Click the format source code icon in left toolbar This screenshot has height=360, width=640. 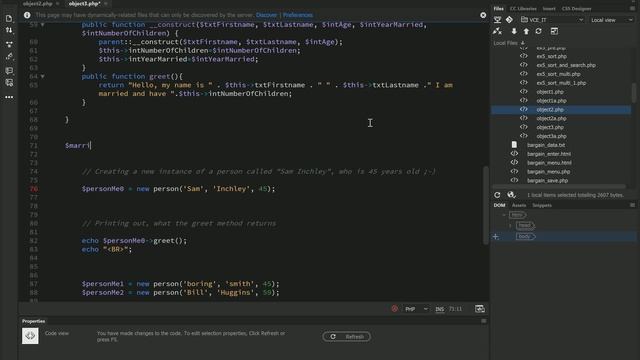(x=9, y=57)
